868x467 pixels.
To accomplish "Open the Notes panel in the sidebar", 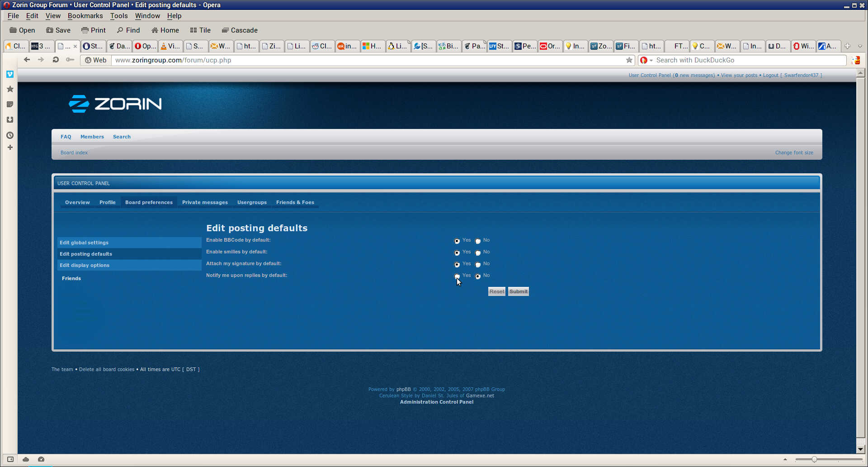I will point(10,105).
